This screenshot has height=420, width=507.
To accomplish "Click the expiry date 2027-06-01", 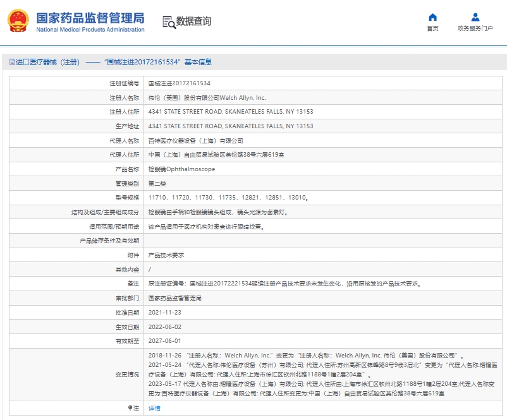I will click(164, 341).
